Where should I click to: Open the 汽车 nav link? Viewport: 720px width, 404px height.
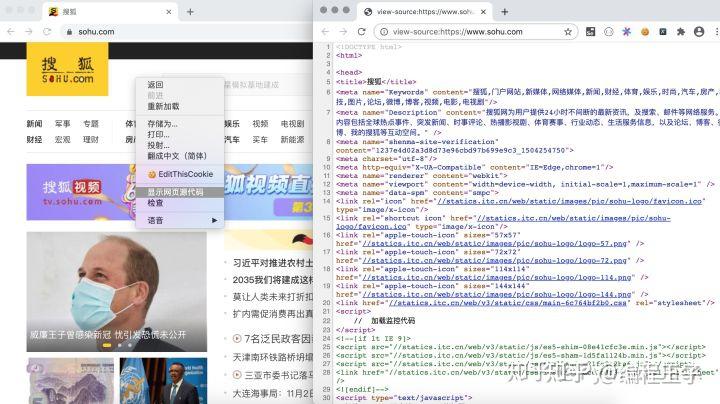(232, 139)
